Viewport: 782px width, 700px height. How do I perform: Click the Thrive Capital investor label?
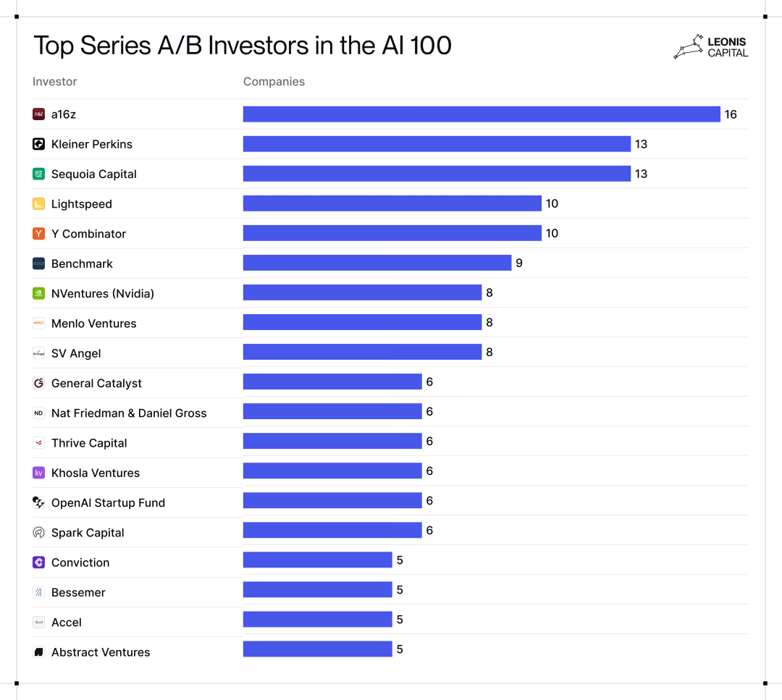click(89, 443)
